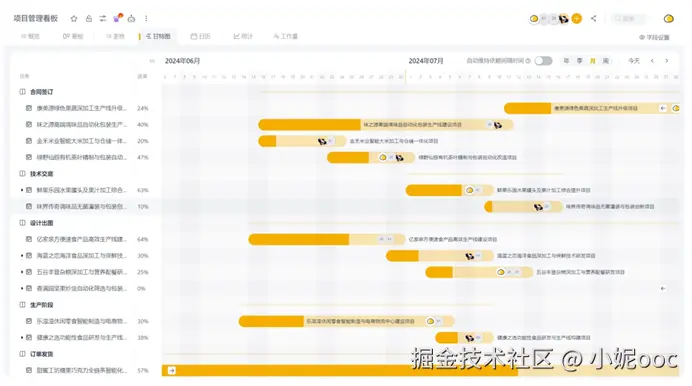Expand subtasks of the 五谷丰登 25% task row

tap(22, 272)
